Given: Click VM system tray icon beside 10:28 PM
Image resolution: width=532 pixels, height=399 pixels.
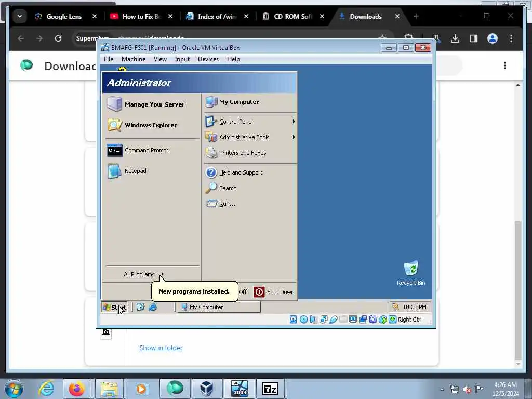Looking at the screenshot, I should tap(395, 307).
